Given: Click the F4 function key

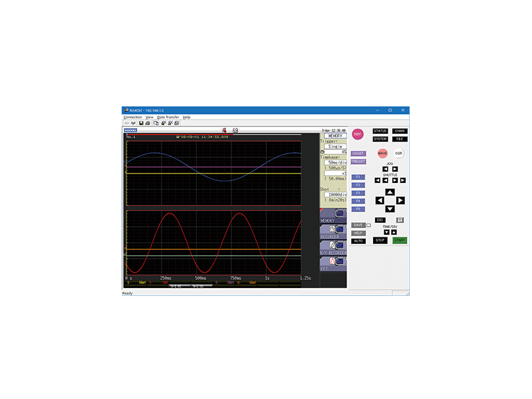Looking at the screenshot, I should (358, 201).
